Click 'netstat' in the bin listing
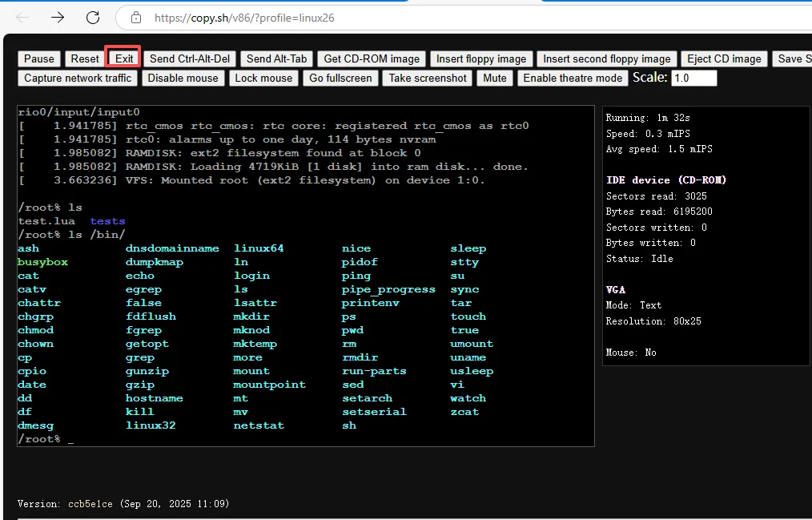This screenshot has height=520, width=812. tap(259, 425)
